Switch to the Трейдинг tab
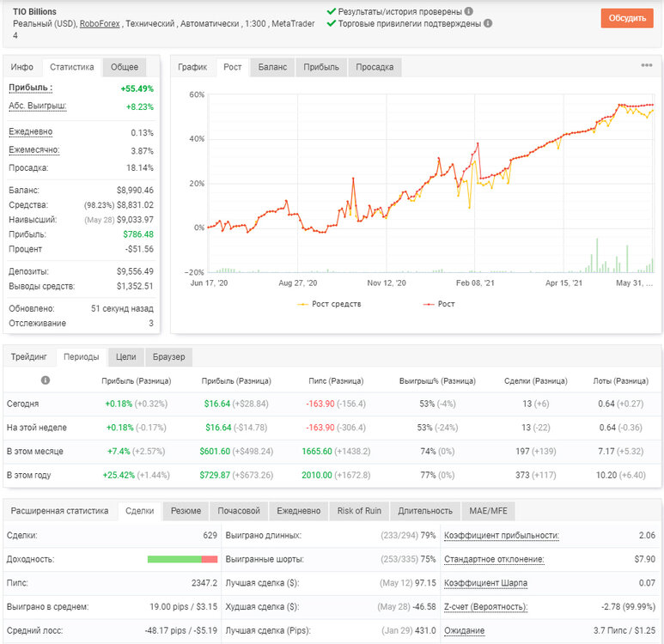This screenshot has width=664, height=644. point(29,357)
